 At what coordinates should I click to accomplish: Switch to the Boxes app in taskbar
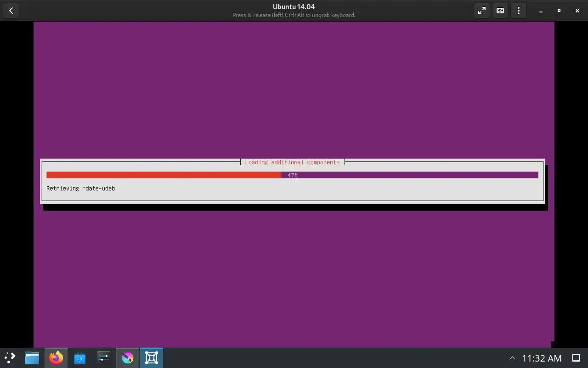click(x=152, y=357)
